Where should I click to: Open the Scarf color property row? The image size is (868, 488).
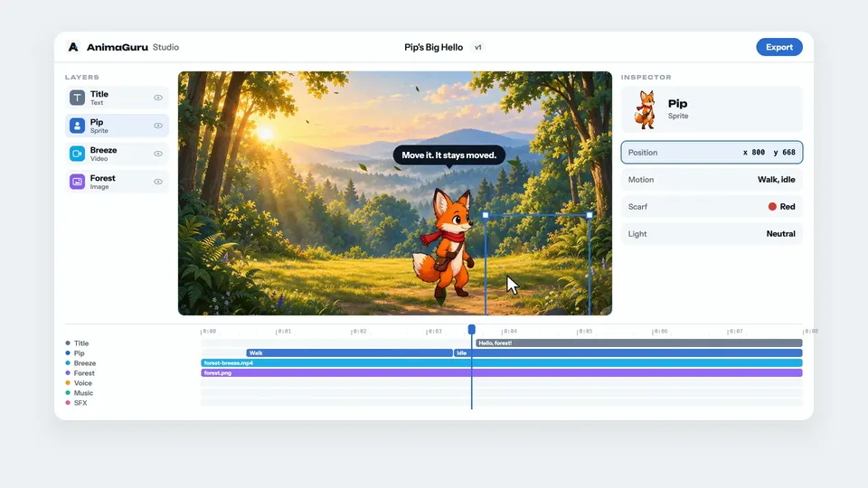(712, 206)
